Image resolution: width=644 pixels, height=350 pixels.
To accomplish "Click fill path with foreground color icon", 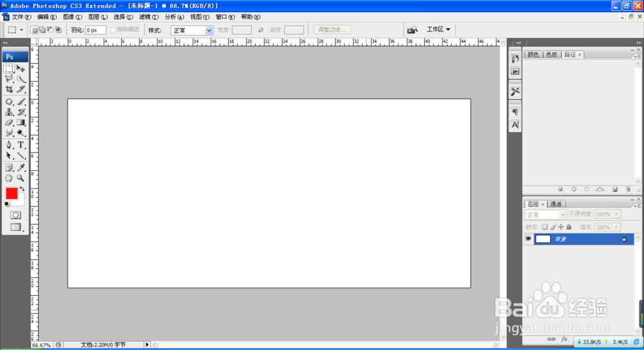I will pos(560,190).
